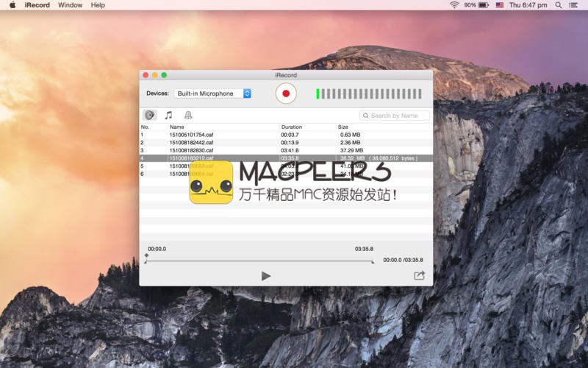588x368 pixels.
Task: Switch to the speaker recordings tab
Action: click(x=149, y=115)
